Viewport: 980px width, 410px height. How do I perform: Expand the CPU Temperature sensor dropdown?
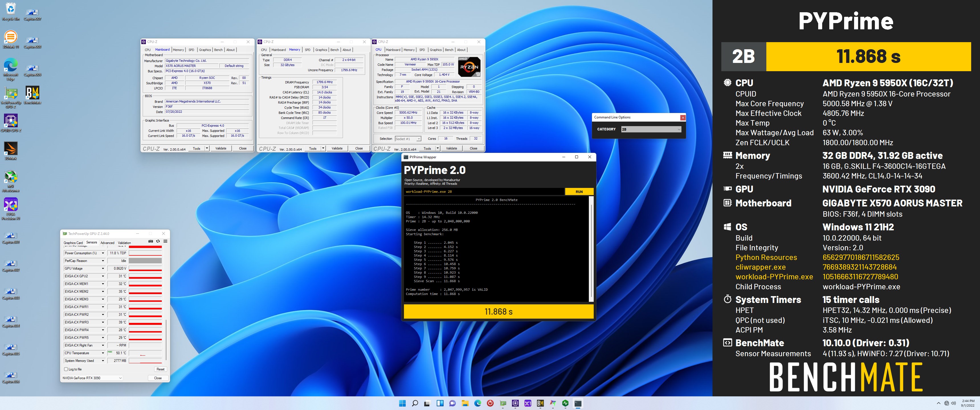coord(103,353)
